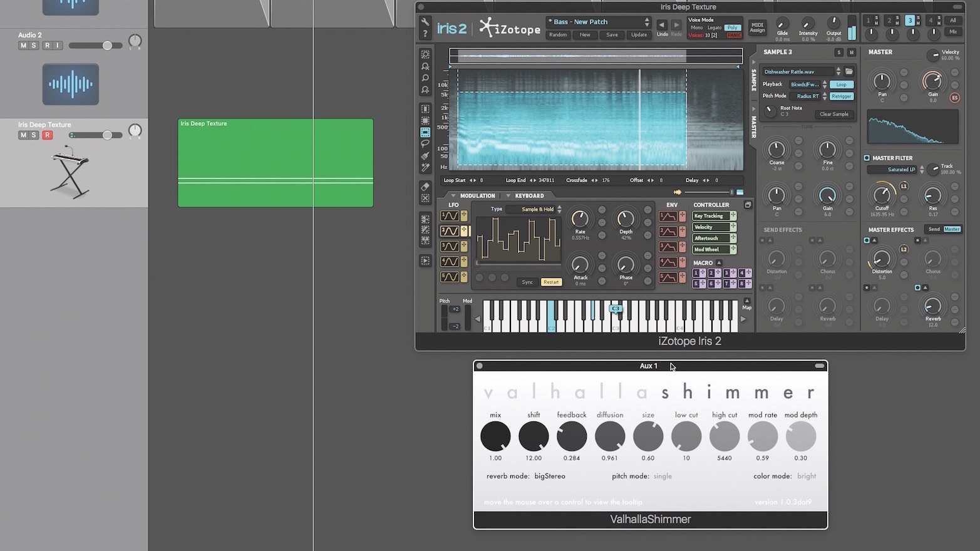
Task: Expand the Macro section arrow
Action: tap(719, 263)
